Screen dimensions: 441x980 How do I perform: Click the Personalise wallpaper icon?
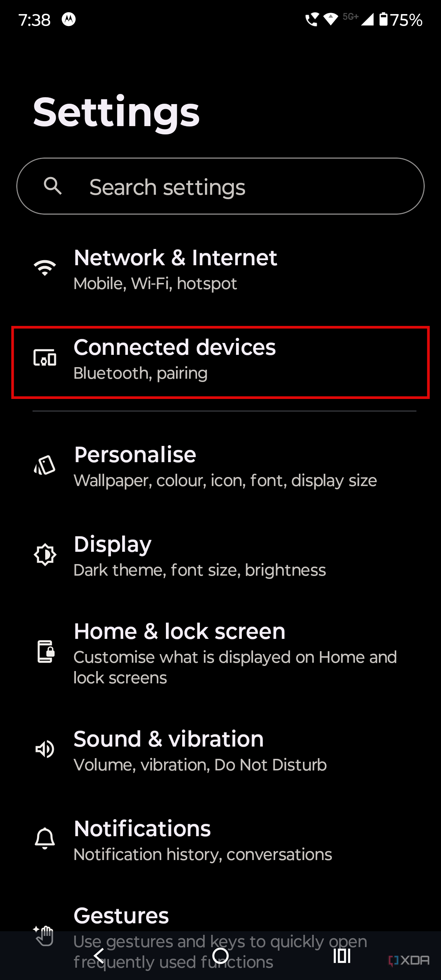(44, 466)
